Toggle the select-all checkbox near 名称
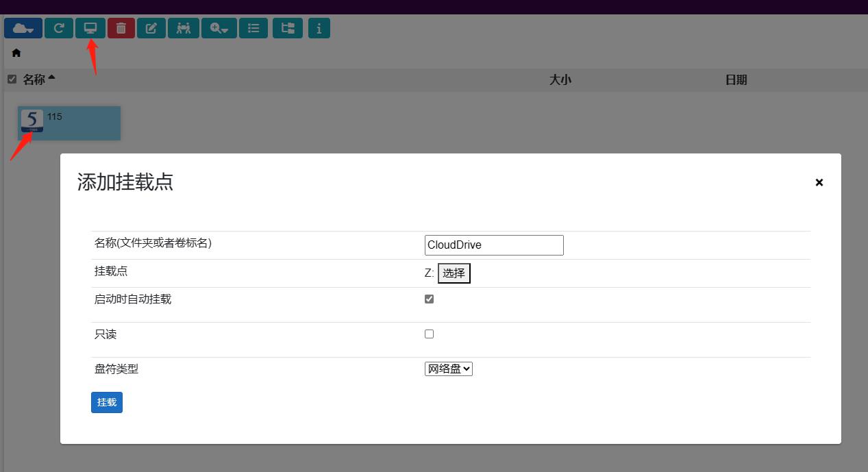This screenshot has width=868, height=472. pos(12,79)
